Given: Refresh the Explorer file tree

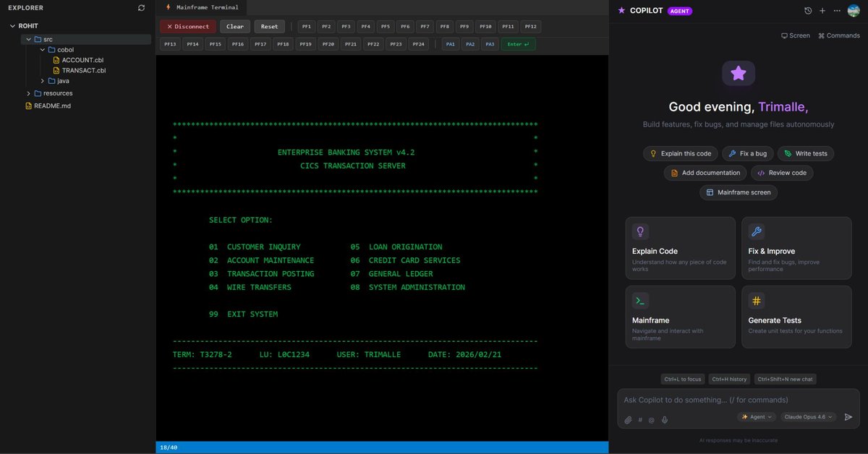Looking at the screenshot, I should coord(141,8).
